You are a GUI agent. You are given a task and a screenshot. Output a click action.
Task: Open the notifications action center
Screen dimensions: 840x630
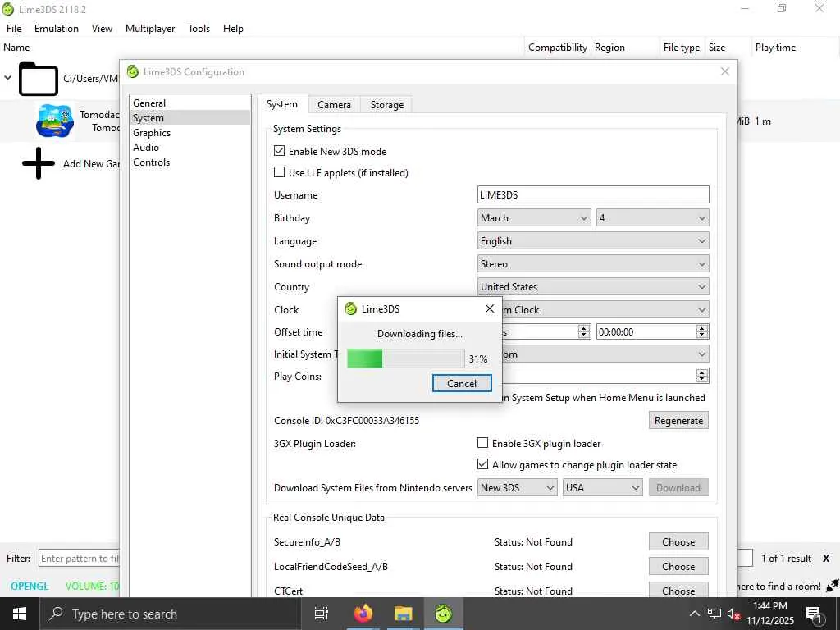814,614
